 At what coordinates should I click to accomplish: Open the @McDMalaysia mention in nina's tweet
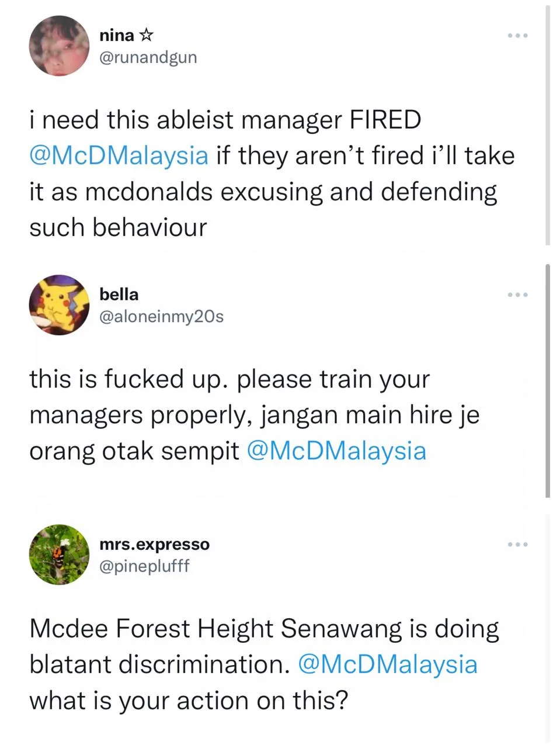click(119, 156)
